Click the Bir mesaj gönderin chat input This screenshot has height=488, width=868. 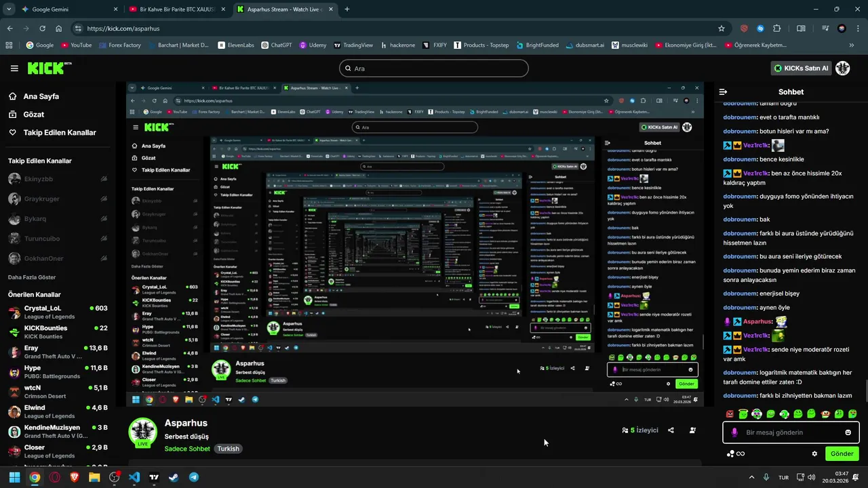pos(790,432)
